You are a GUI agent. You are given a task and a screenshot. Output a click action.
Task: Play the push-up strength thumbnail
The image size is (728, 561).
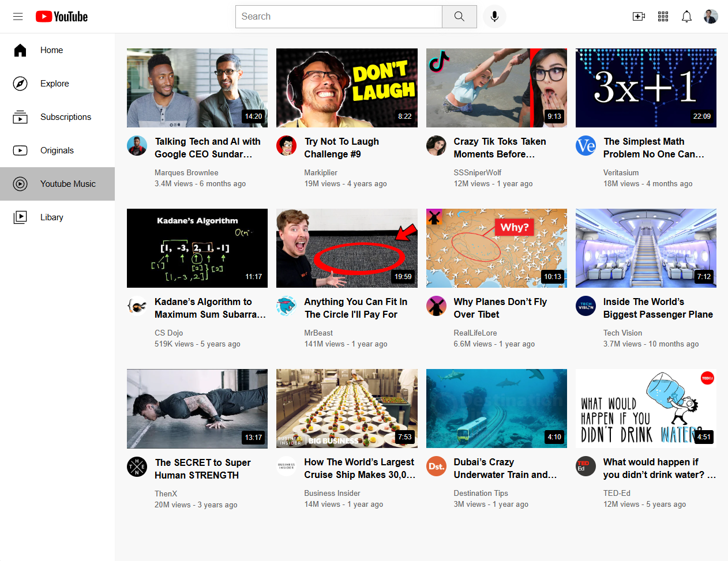coord(197,409)
